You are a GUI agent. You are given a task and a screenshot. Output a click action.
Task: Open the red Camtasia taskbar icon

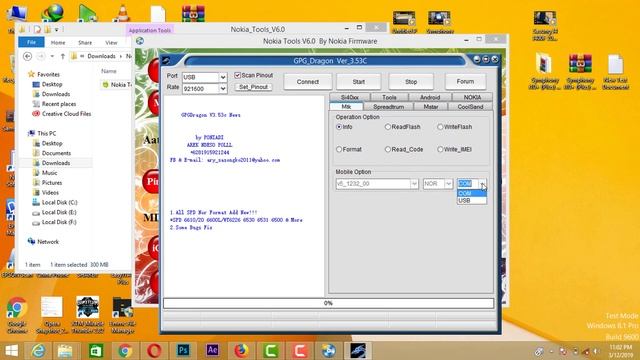[x=300, y=351]
